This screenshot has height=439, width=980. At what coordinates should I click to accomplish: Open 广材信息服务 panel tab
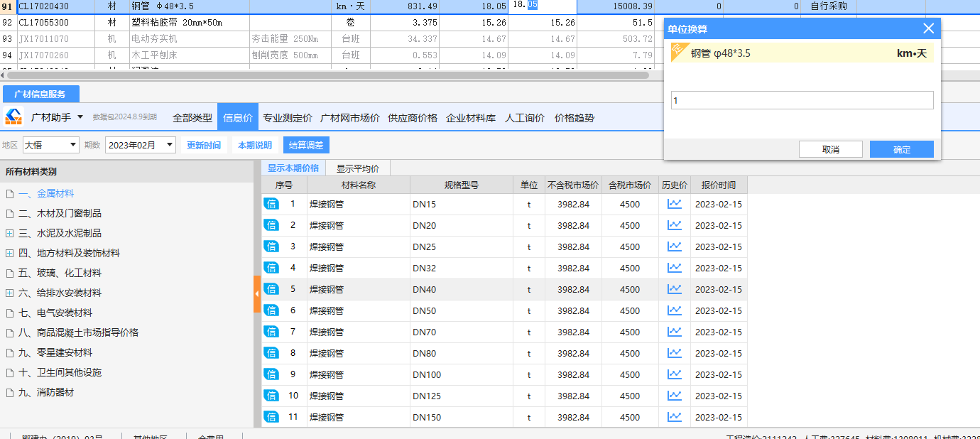(x=40, y=94)
